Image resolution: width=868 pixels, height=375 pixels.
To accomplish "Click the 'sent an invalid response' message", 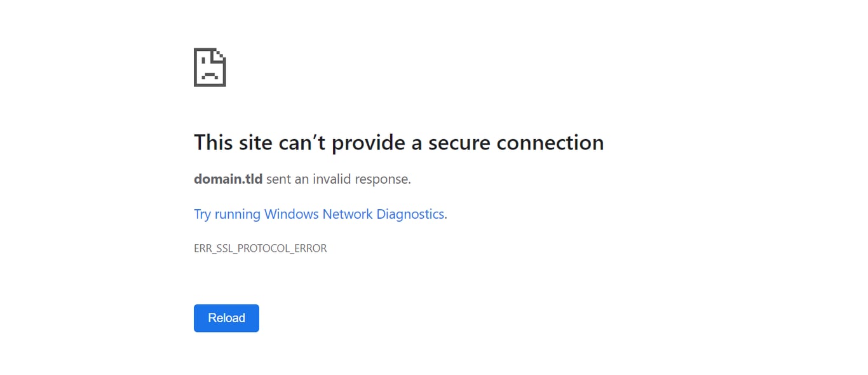I will [x=339, y=179].
